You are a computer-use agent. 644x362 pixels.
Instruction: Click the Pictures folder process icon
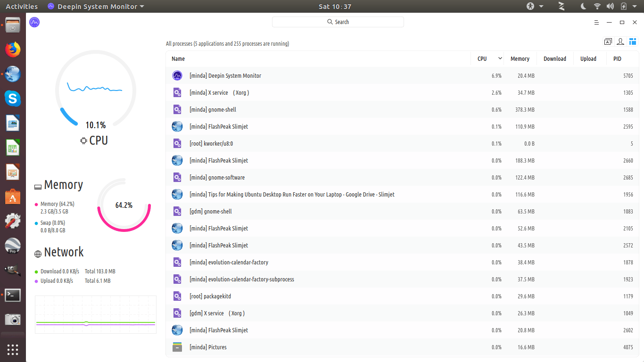(177, 347)
